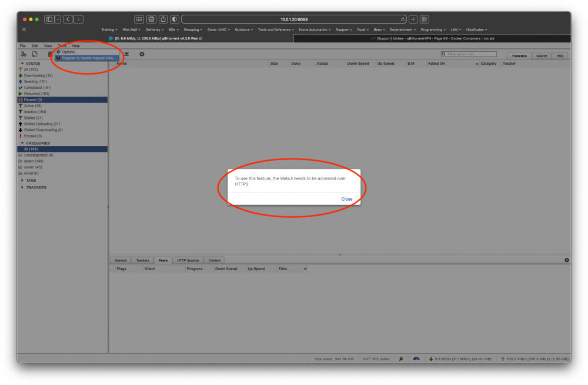The image size is (588, 385).
Task: Switch to the Transfers tab
Action: tap(519, 55)
